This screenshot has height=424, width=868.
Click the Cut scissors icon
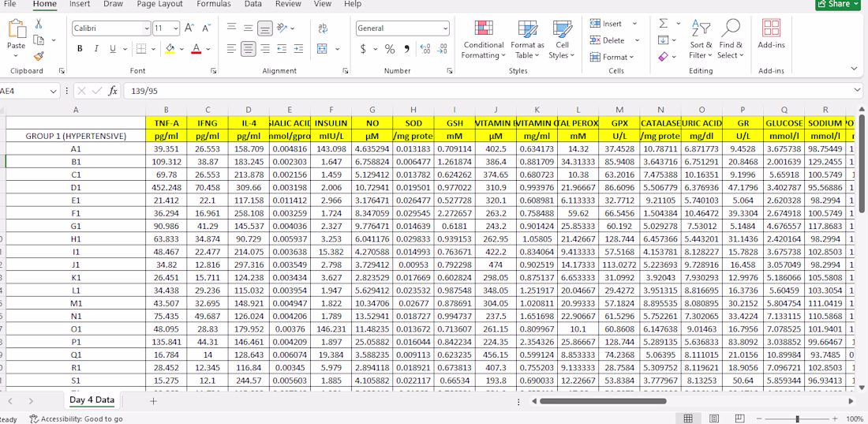tap(38, 24)
